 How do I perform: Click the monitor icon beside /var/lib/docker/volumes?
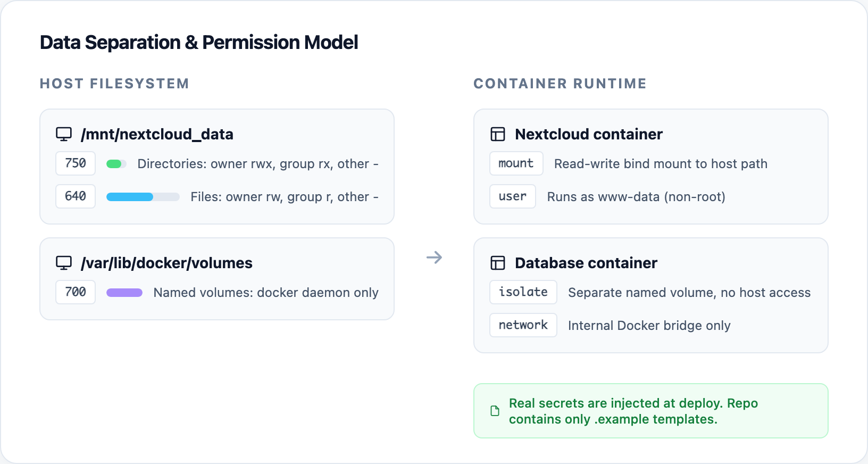[64, 263]
